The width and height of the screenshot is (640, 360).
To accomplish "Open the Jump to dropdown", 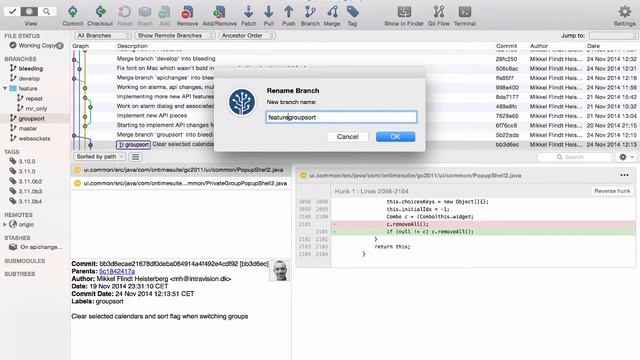I will pyautogui.click(x=613, y=36).
